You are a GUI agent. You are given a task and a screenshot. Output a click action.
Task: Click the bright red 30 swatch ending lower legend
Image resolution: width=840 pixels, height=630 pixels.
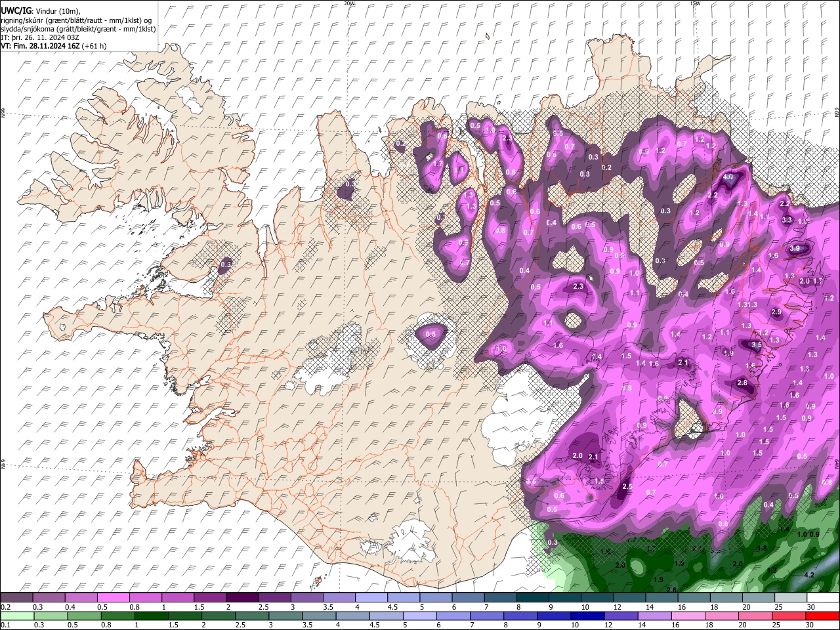[824, 616]
